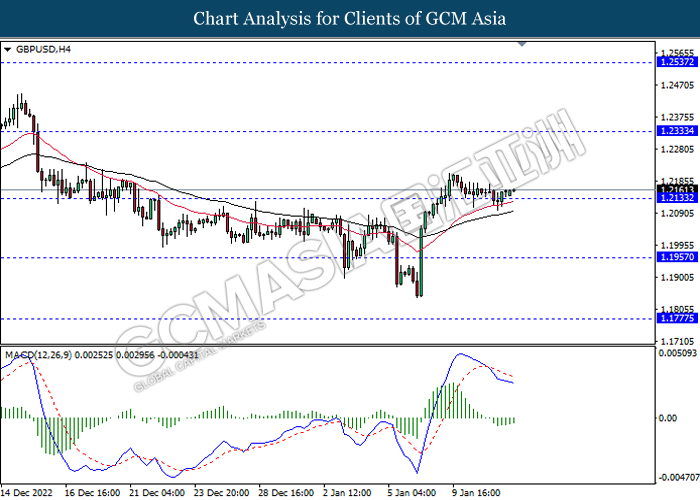Click the 2 Jan 12:00 time label
Viewport: 700px width, 500px height.
347,493
